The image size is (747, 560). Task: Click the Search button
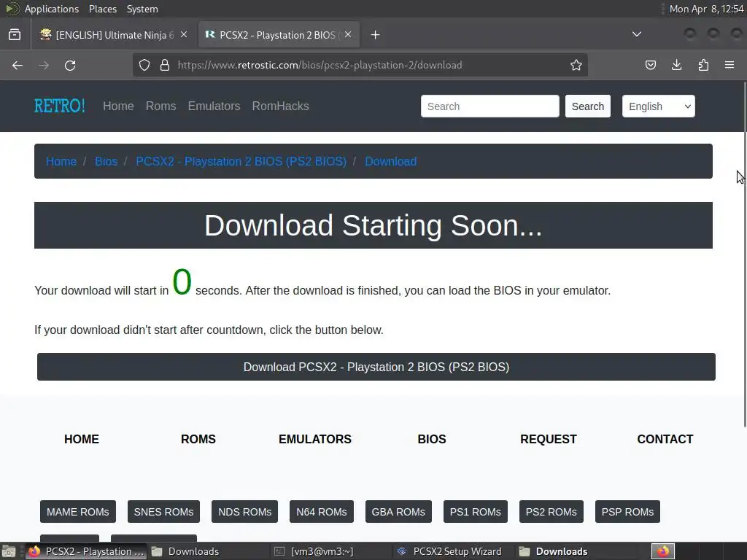[588, 106]
